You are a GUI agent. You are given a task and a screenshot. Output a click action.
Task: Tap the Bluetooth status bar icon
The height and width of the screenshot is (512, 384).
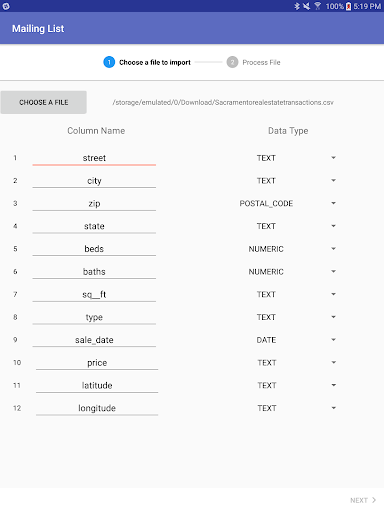point(297,6)
